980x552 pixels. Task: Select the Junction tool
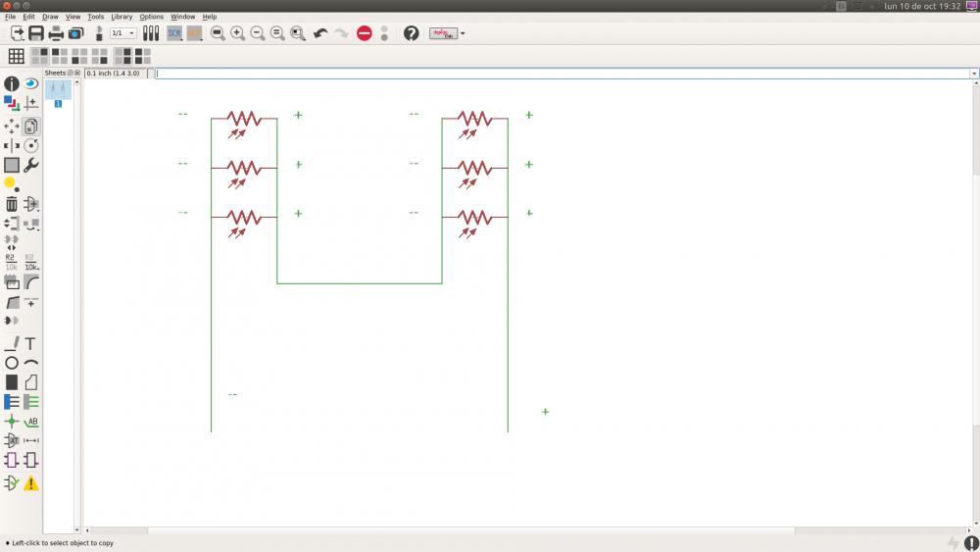pos(11,422)
